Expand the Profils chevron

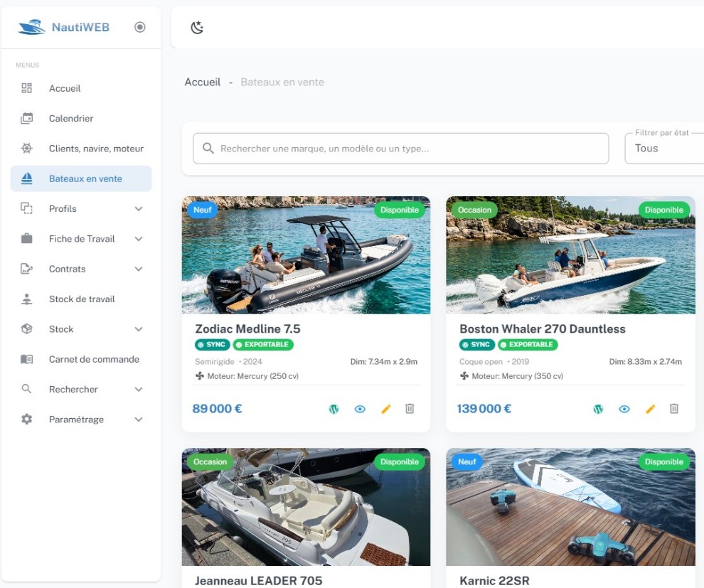point(139,209)
